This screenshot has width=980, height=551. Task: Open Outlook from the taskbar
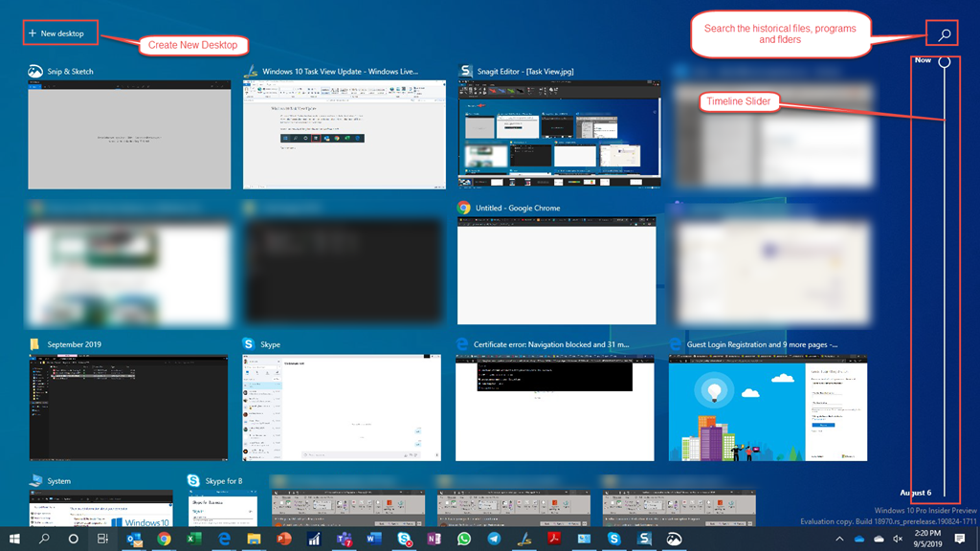(134, 538)
